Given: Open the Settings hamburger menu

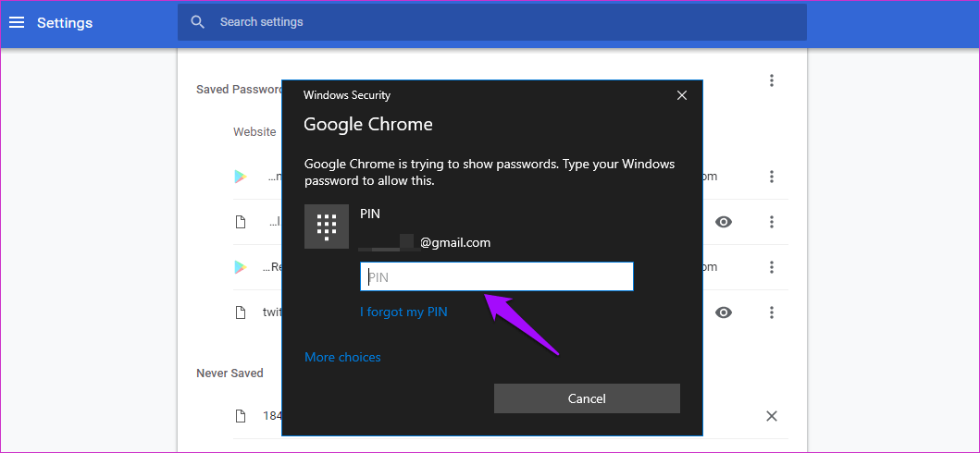Looking at the screenshot, I should click(17, 23).
